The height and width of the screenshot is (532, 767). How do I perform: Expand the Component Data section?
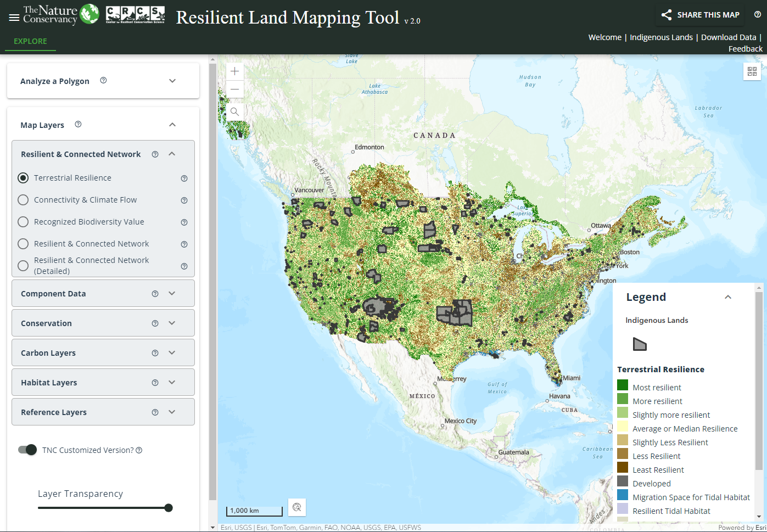click(172, 294)
